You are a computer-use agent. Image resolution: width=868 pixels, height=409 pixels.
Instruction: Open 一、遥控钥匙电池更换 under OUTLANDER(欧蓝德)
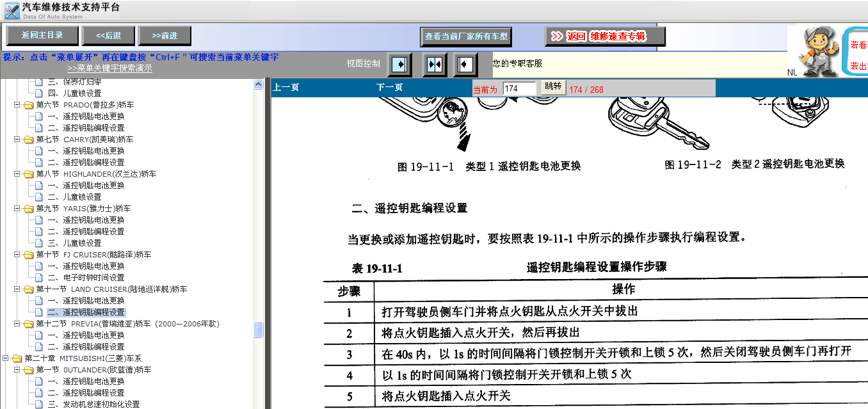click(86, 381)
